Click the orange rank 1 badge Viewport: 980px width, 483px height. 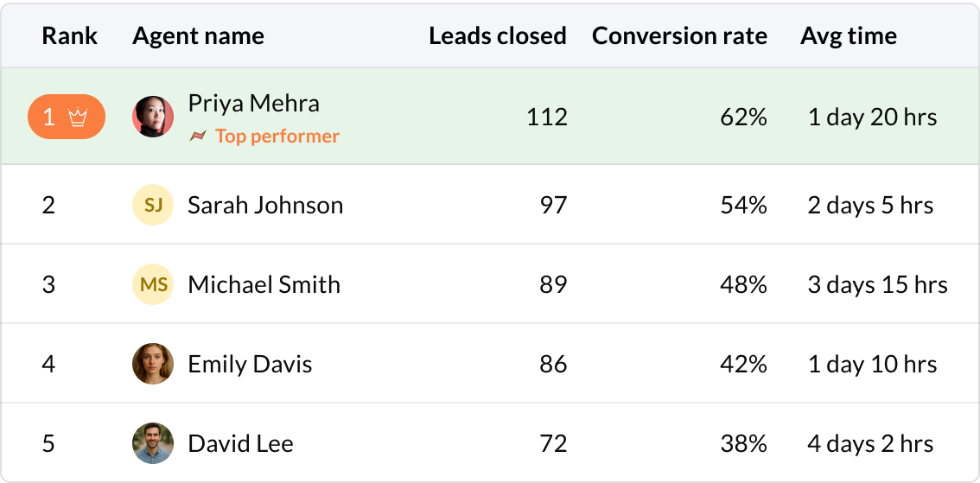[x=66, y=117]
